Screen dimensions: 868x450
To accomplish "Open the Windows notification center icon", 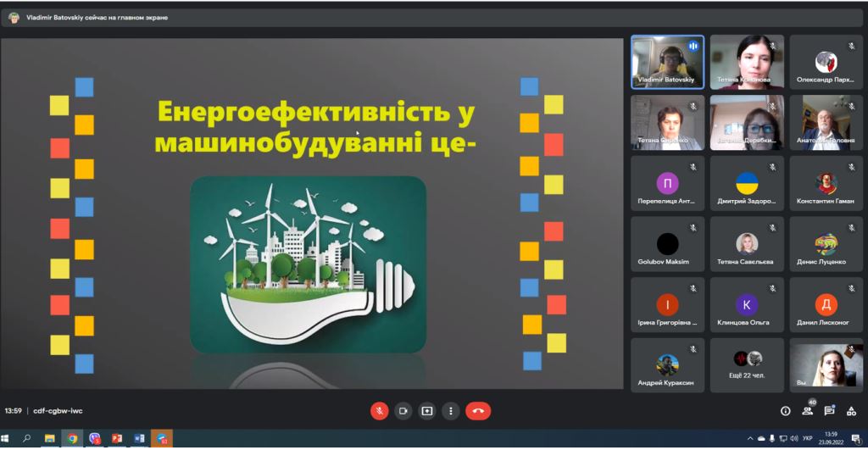I will coord(856,438).
